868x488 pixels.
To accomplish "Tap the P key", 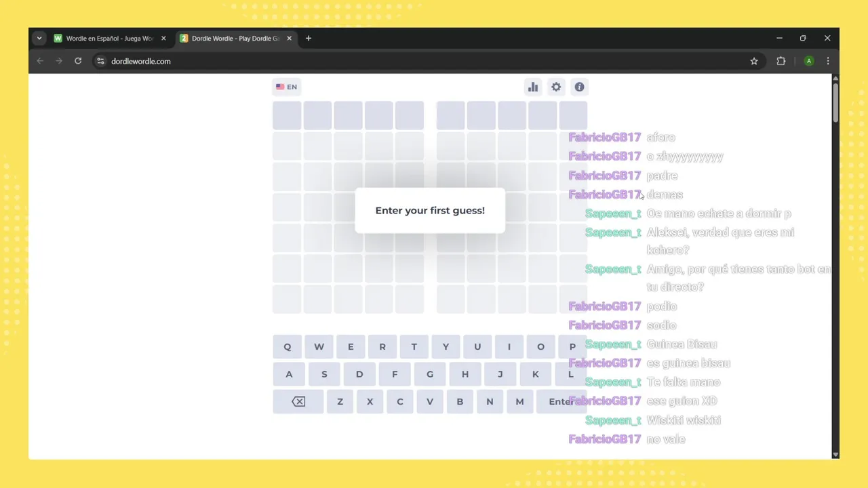I will tap(572, 346).
